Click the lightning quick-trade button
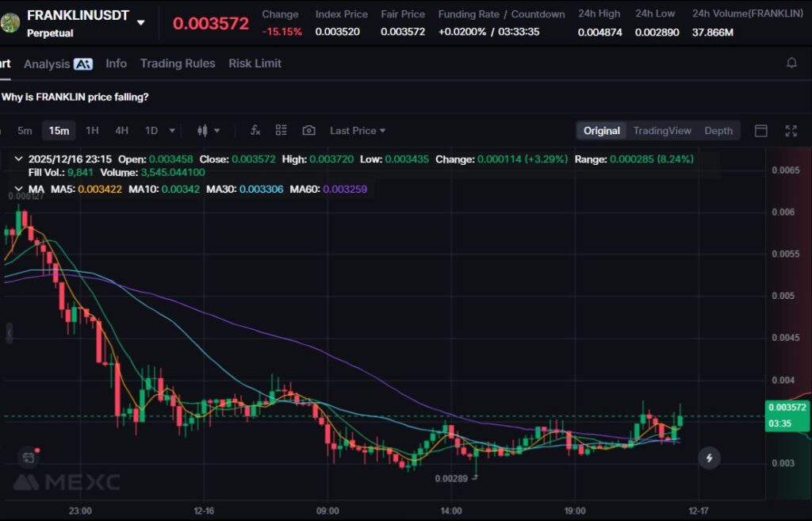This screenshot has height=521, width=812. (x=709, y=458)
